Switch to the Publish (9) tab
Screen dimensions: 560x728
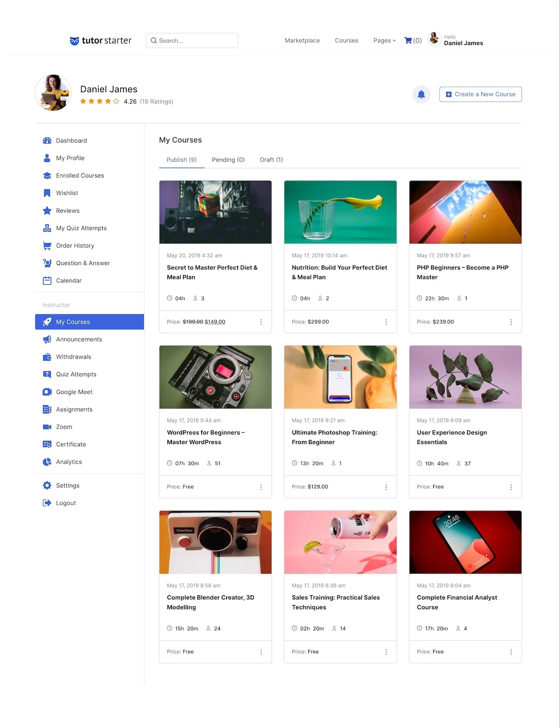click(x=182, y=160)
